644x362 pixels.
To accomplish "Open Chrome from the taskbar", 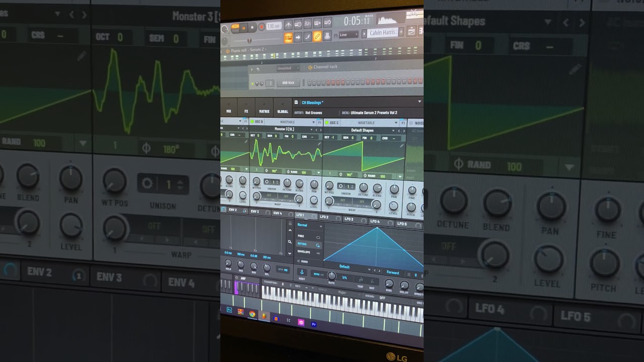I will coord(252,314).
